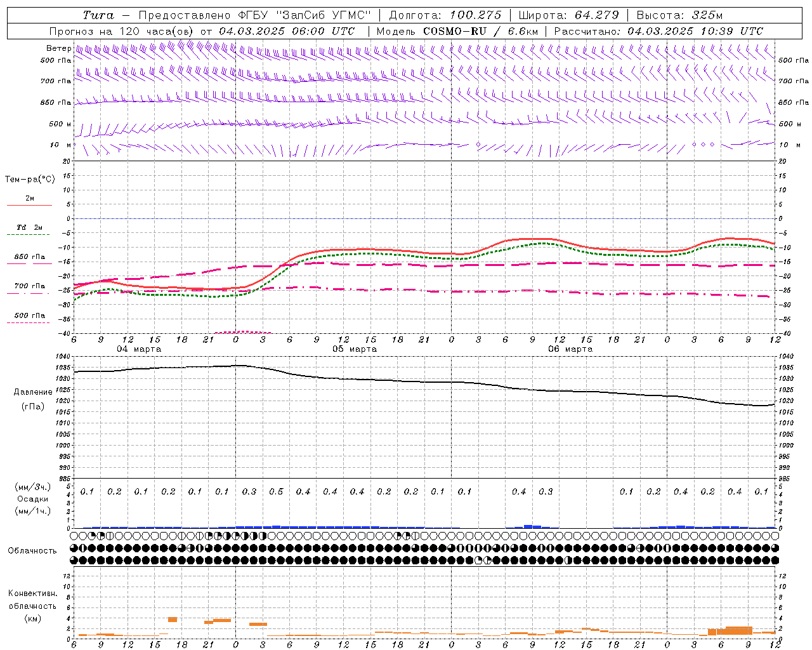Select the latitude value "Широта: 64.279"
This screenshot has width=812, height=650.
tap(568, 15)
